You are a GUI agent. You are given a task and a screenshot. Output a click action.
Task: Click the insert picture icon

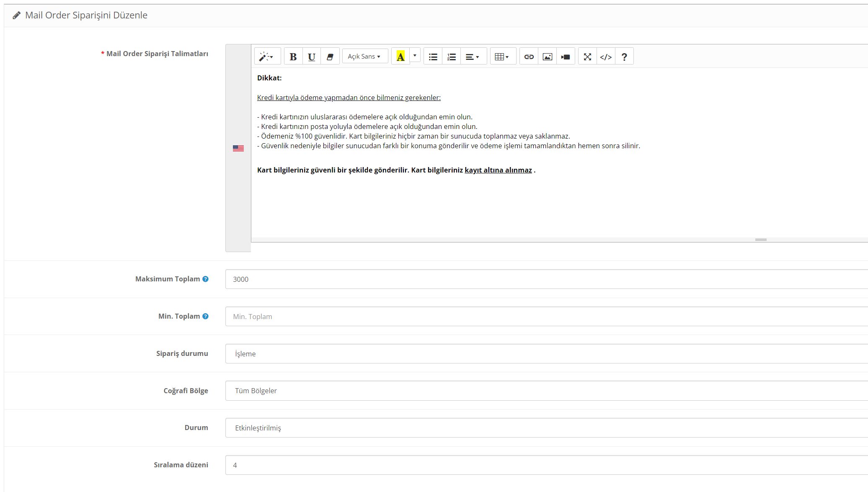[547, 57]
